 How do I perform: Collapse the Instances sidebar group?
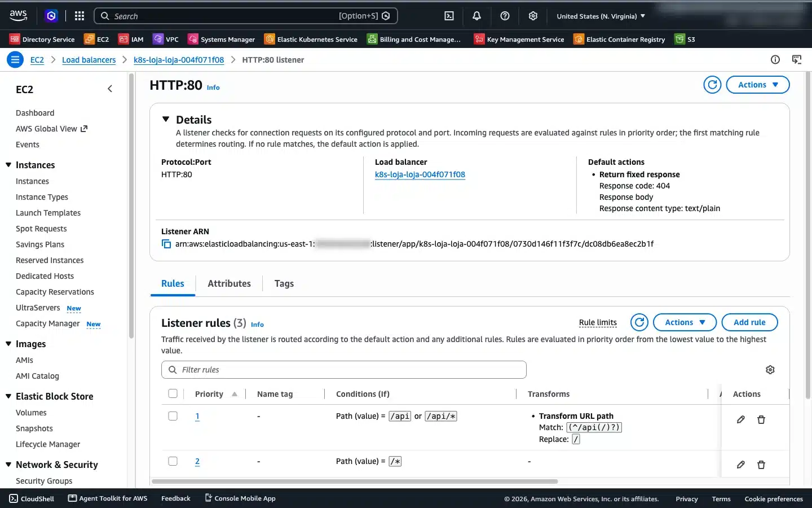(8, 165)
